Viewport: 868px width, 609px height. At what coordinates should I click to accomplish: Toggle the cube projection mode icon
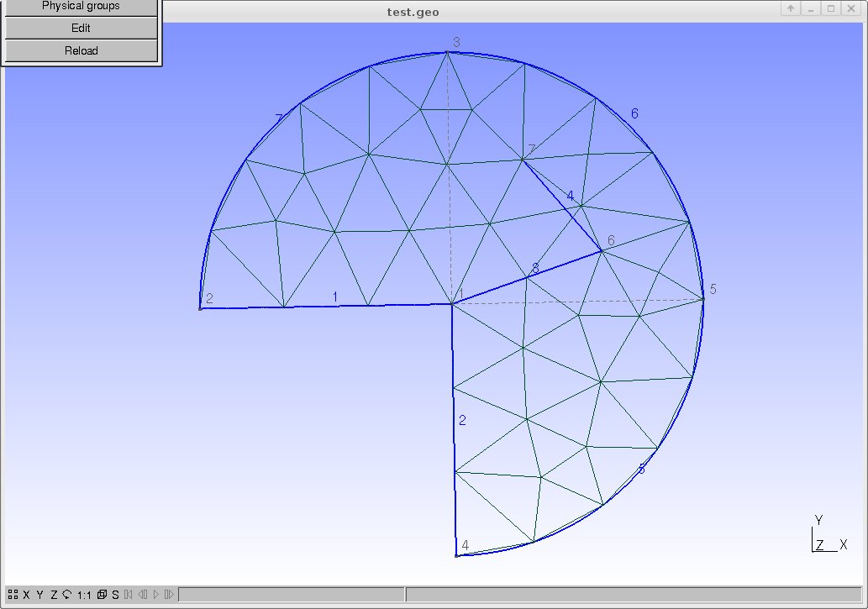(102, 595)
